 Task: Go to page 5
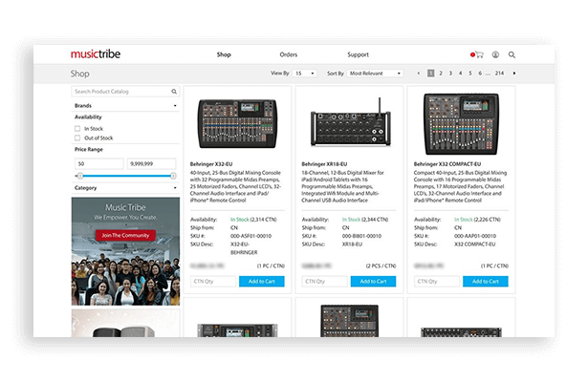point(469,74)
